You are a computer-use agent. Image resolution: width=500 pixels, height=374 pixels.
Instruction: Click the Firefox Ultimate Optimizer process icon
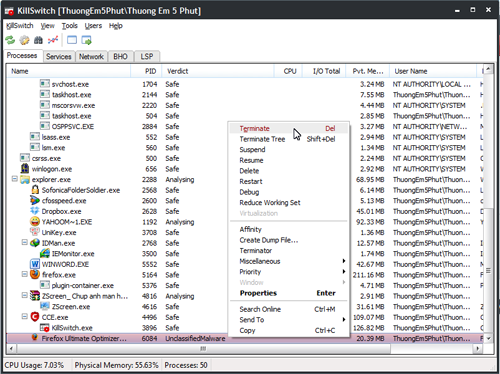tap(35, 338)
